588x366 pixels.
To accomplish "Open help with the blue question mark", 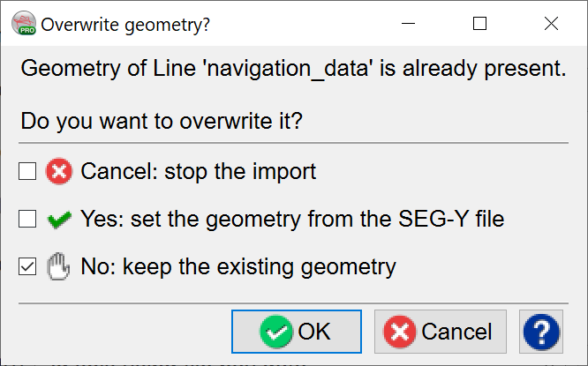I will point(541,332).
